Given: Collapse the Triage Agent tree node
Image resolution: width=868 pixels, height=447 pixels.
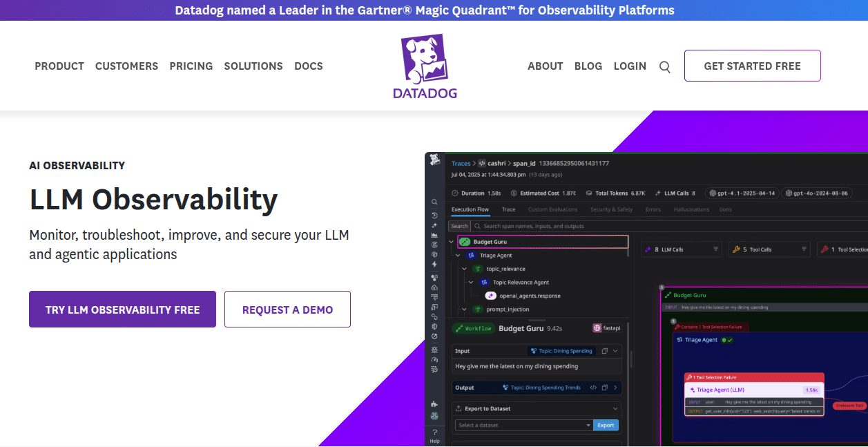Looking at the screenshot, I should pyautogui.click(x=458, y=256).
